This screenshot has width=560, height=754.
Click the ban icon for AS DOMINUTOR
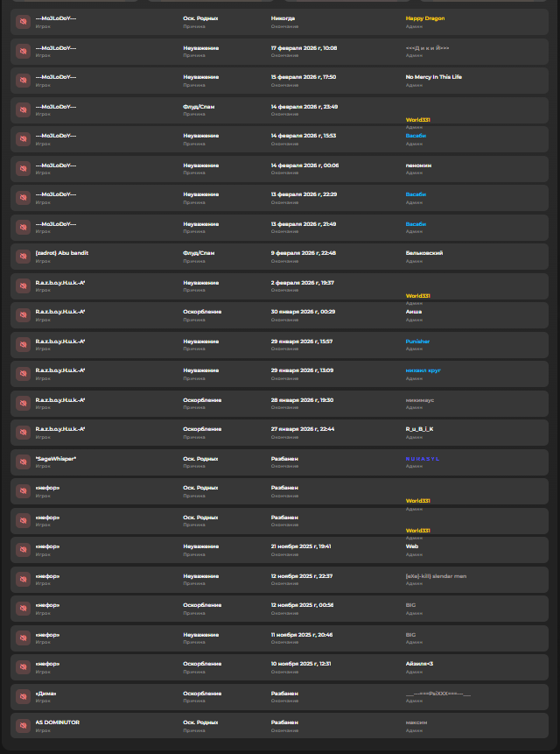point(23,726)
